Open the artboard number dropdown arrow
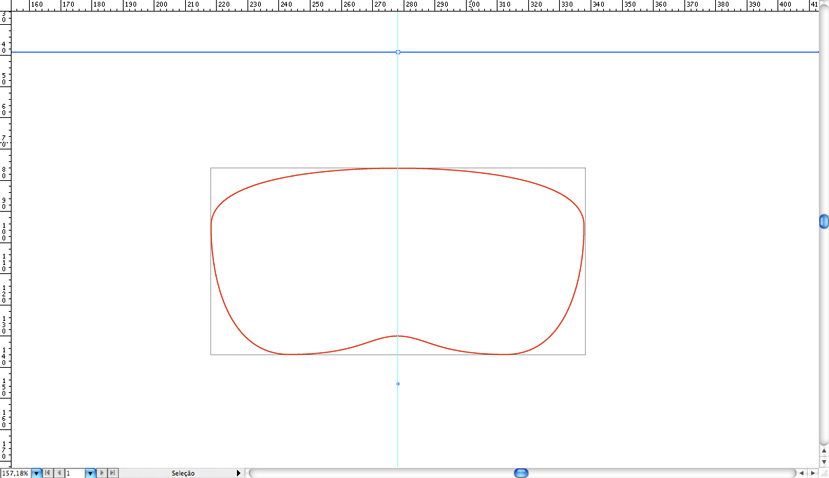The image size is (829, 478). [90, 473]
